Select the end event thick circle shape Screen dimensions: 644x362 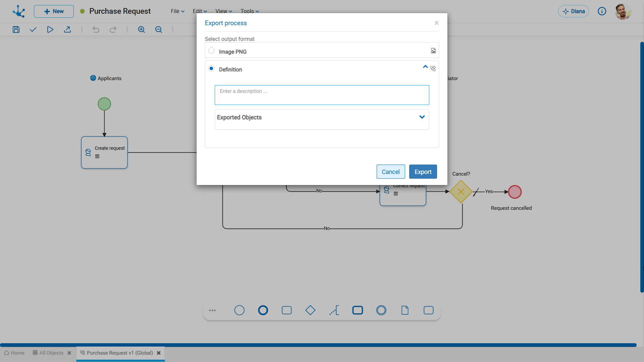coord(263,310)
